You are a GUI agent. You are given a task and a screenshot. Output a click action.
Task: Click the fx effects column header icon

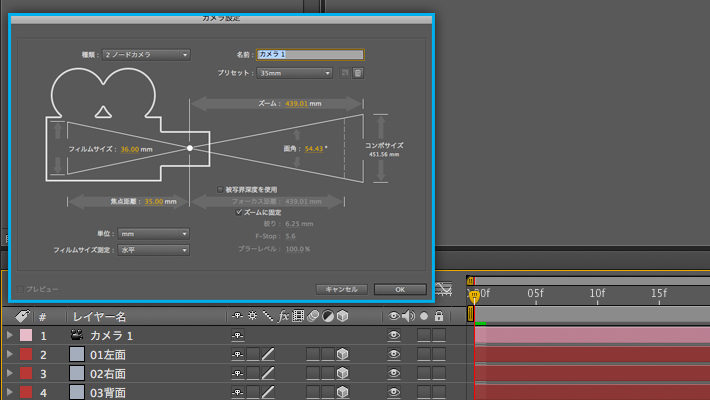[x=283, y=316]
